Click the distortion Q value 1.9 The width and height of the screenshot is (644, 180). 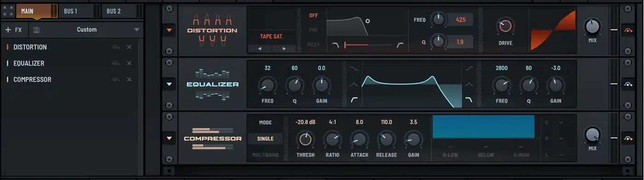(x=461, y=42)
